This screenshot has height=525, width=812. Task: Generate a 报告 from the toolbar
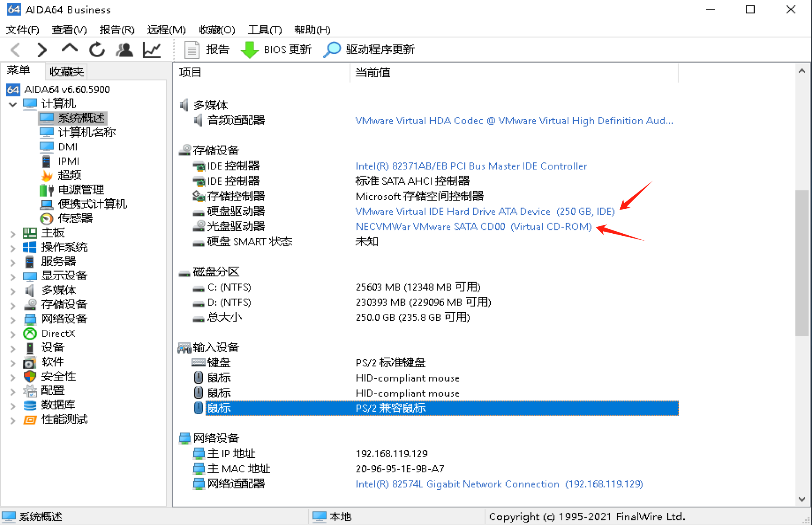[x=206, y=50]
